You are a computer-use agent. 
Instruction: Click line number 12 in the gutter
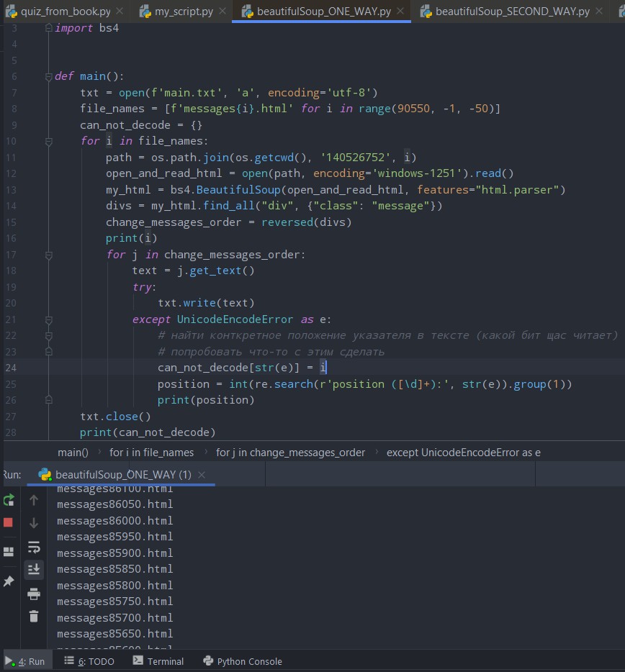(x=11, y=173)
